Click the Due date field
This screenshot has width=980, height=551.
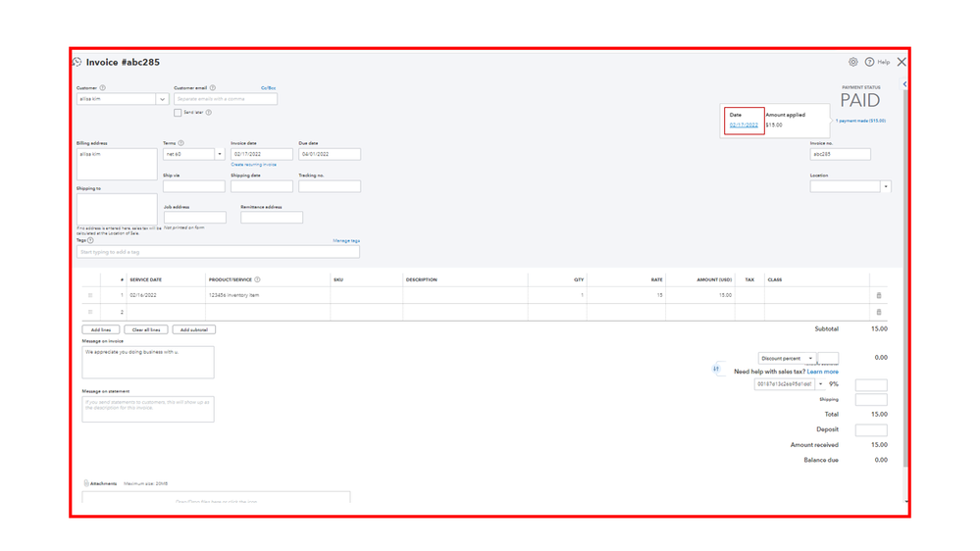(x=330, y=154)
